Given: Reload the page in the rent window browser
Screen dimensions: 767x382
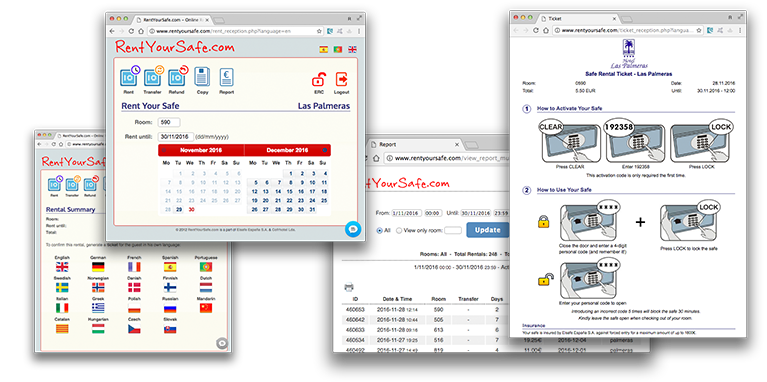Looking at the screenshot, I should (132, 31).
